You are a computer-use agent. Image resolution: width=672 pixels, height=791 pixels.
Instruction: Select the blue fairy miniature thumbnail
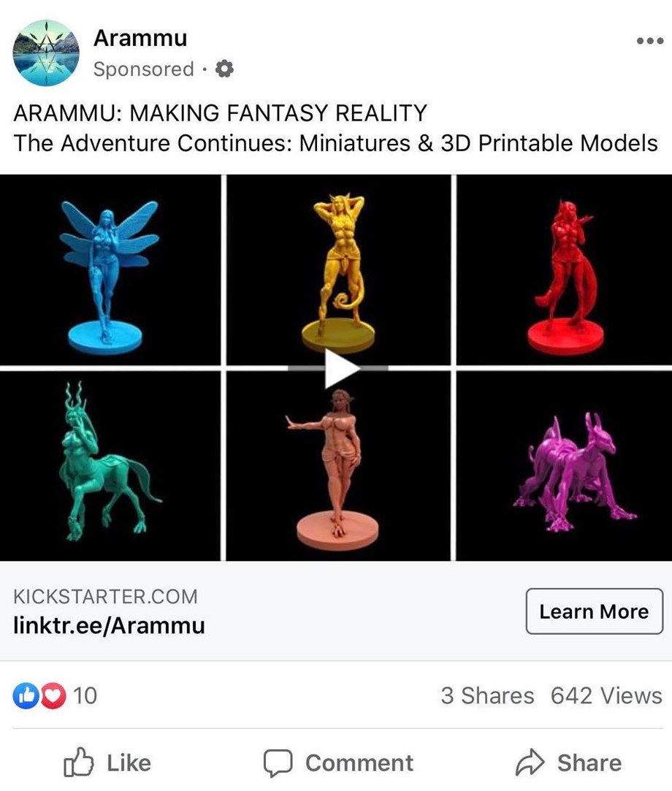[x=110, y=270]
